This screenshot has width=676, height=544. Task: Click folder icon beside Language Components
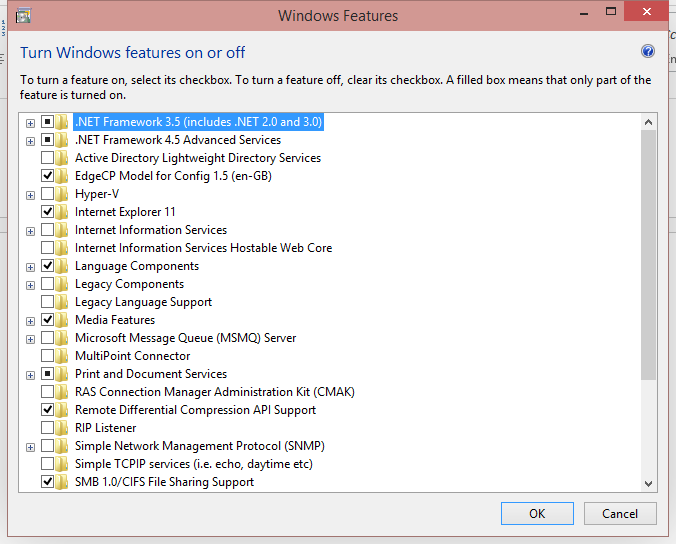[x=62, y=266]
